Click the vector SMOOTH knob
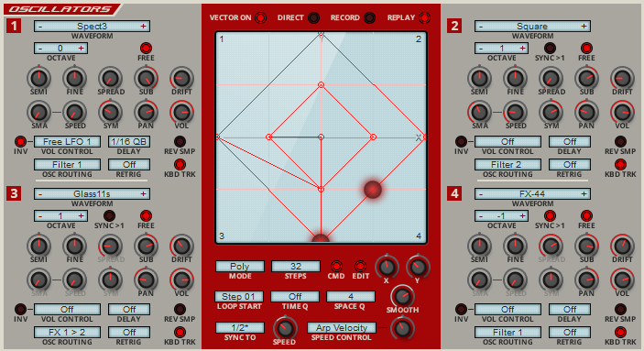Screen dimensions: 644x351 coord(402,296)
